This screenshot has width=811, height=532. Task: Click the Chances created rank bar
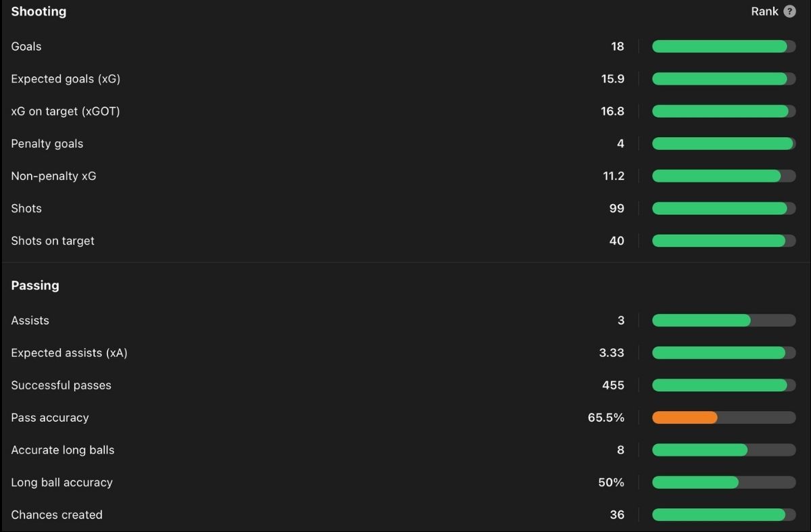pos(724,515)
